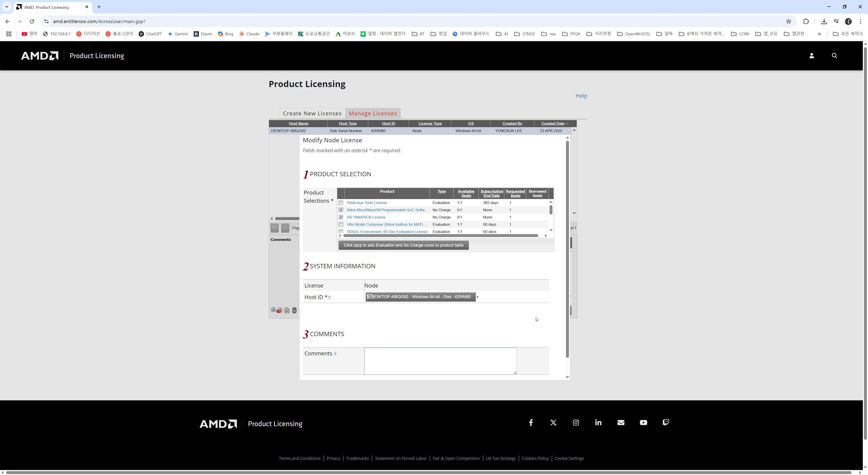Expand the OpenWrt(OS) bookmarks folder
This screenshot has width=868, height=475.
point(633,34)
